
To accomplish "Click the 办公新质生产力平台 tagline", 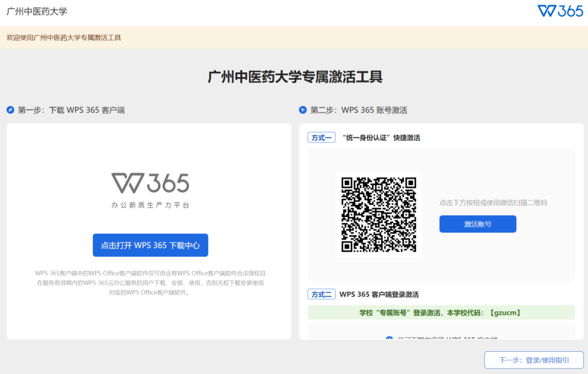I will 150,205.
